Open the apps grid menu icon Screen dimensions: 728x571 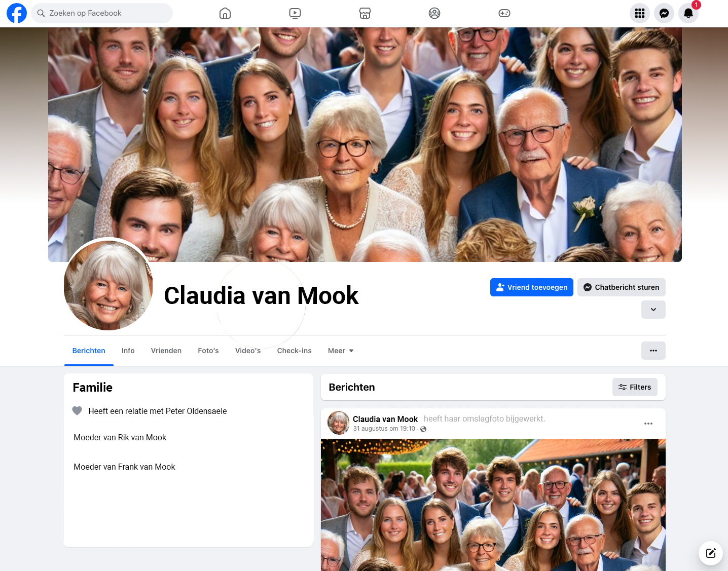tap(640, 13)
